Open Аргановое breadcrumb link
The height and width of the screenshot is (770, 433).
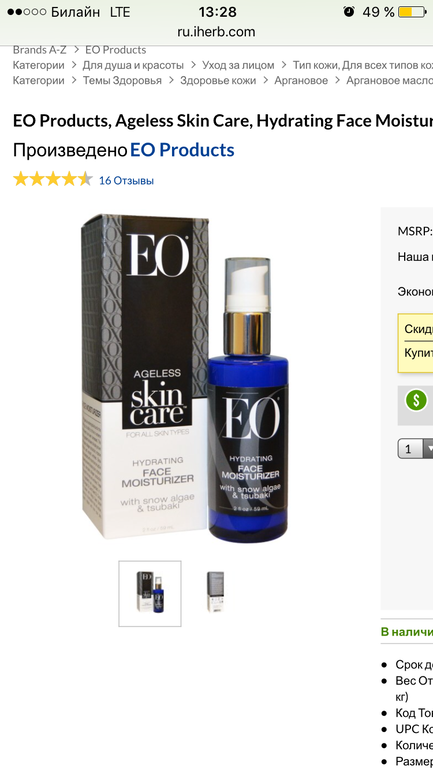tap(301, 81)
